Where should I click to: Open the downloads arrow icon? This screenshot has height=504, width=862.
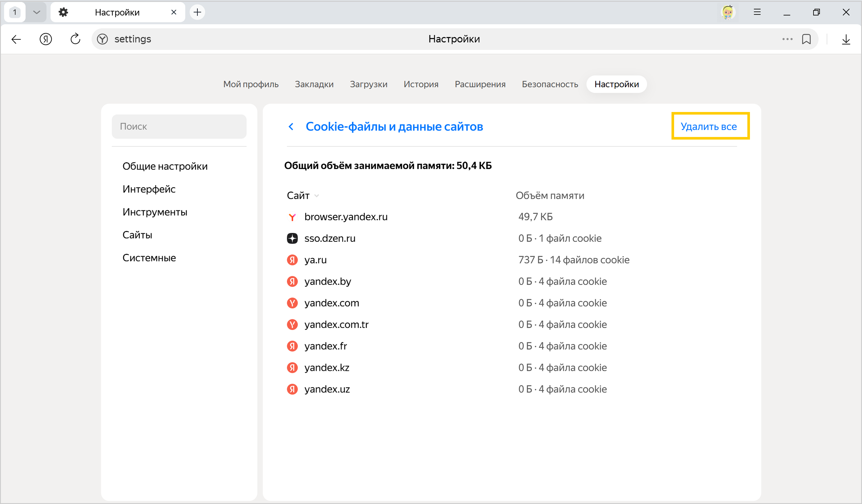point(846,39)
